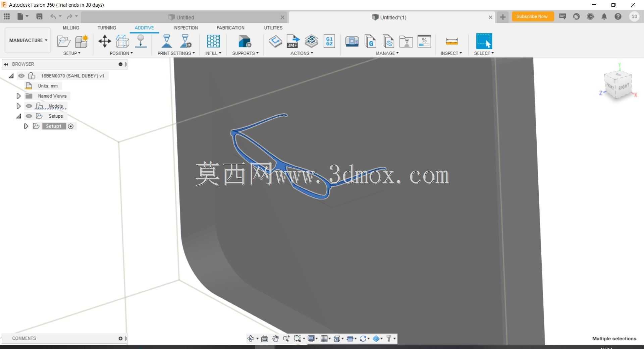The image size is (644, 349).
Task: Open the Job Status clock icon
Action: [x=590, y=16]
